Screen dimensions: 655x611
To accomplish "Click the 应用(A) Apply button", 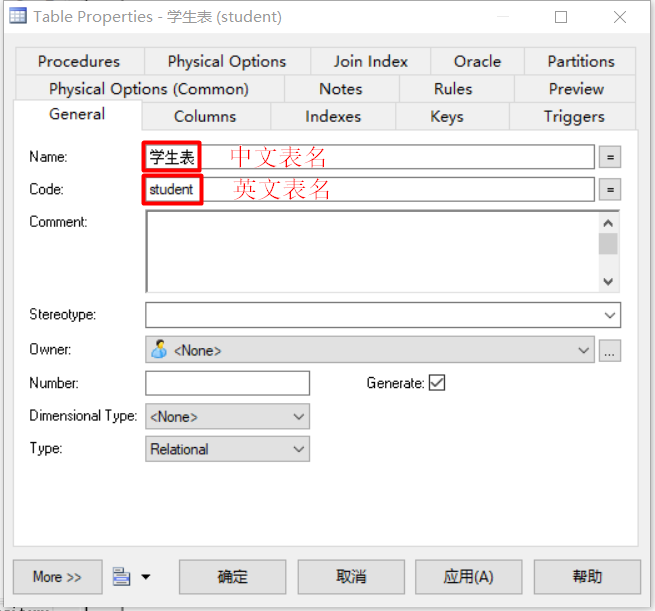I will [469, 577].
